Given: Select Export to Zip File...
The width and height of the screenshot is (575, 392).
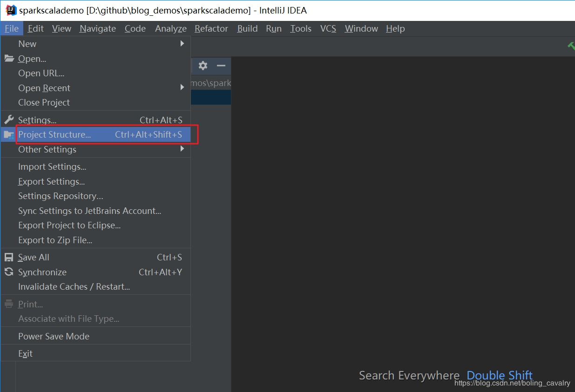Looking at the screenshot, I should [95, 240].
